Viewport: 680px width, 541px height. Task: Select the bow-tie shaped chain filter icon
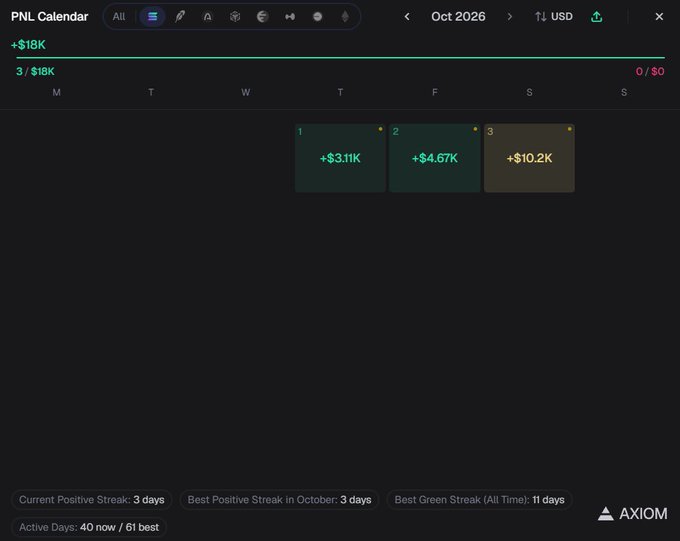click(290, 16)
